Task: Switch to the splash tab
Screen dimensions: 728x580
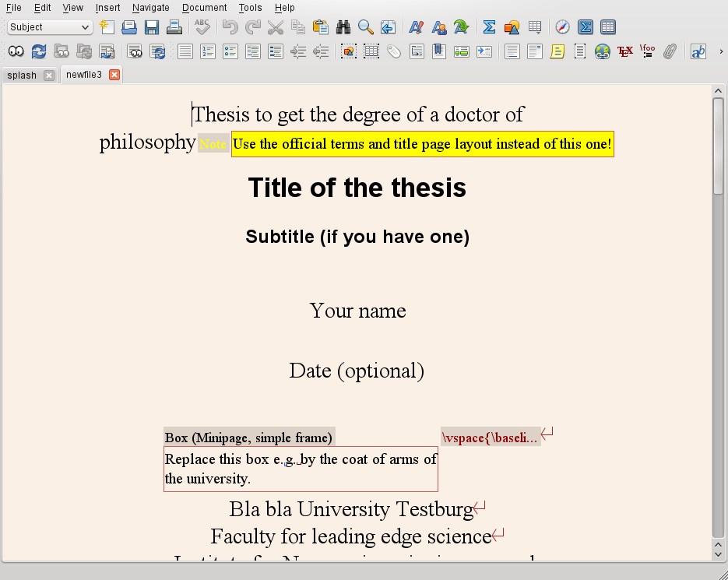Action: coord(22,76)
